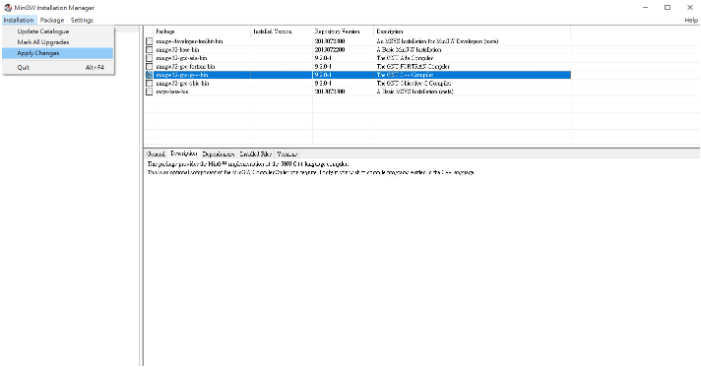Choose Update Catalogue from the menu
The image size is (701, 367).
(58, 31)
